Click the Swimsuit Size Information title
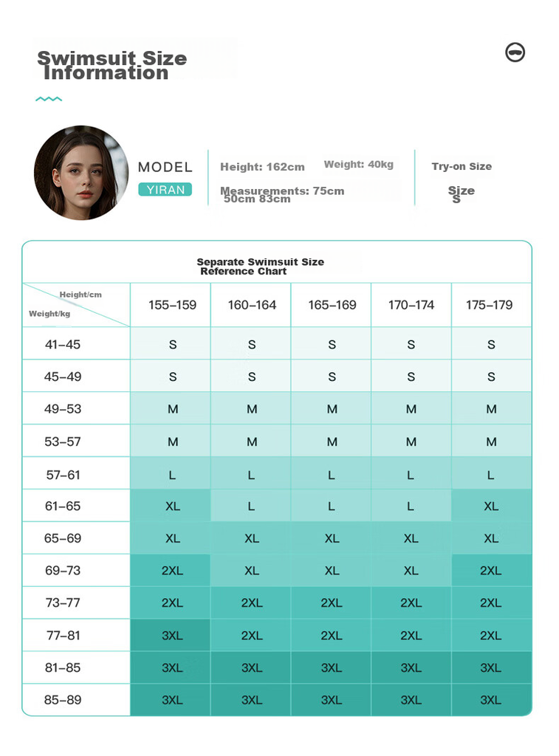 (x=112, y=65)
